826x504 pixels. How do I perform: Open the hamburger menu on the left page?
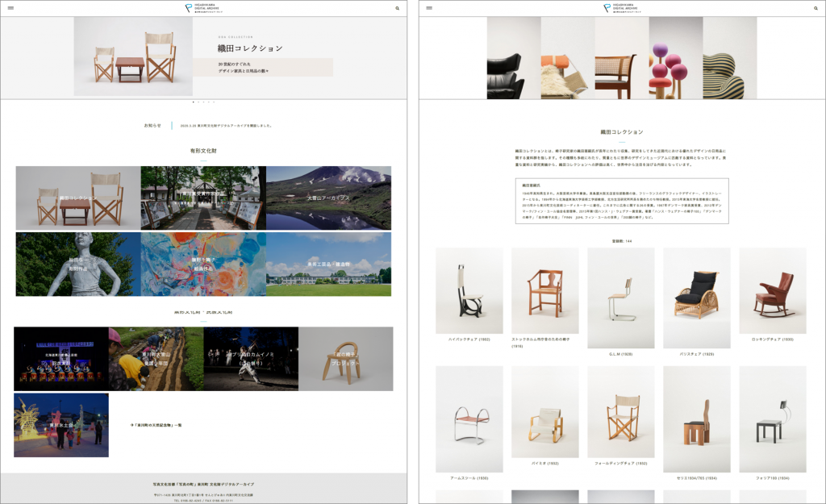click(x=10, y=8)
